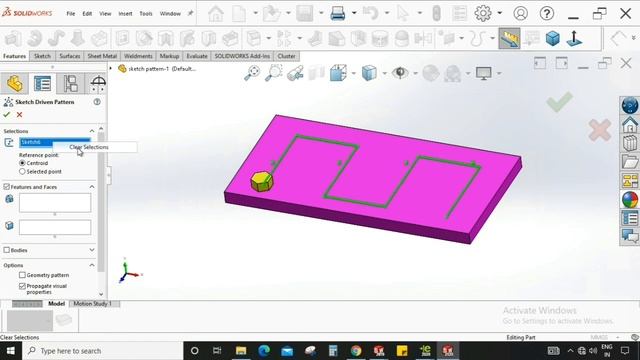Viewport: 640px width, 360px height.
Task: Create a New document icon
Action: coord(239,13)
